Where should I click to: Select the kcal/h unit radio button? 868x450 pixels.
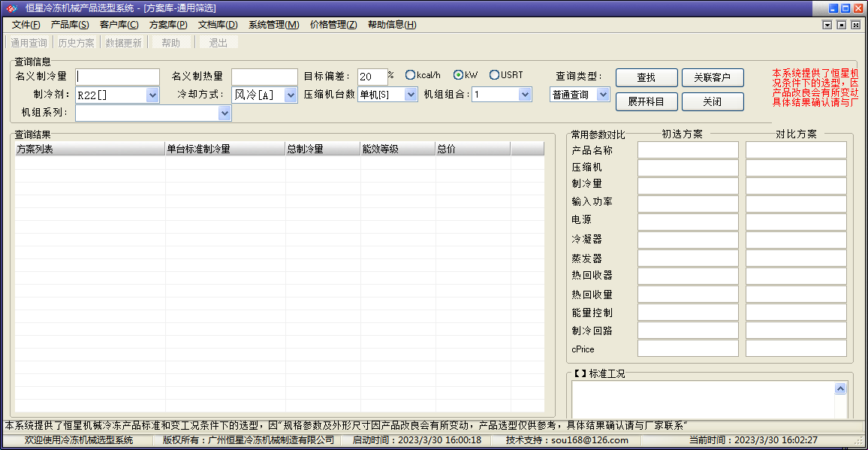coord(410,75)
